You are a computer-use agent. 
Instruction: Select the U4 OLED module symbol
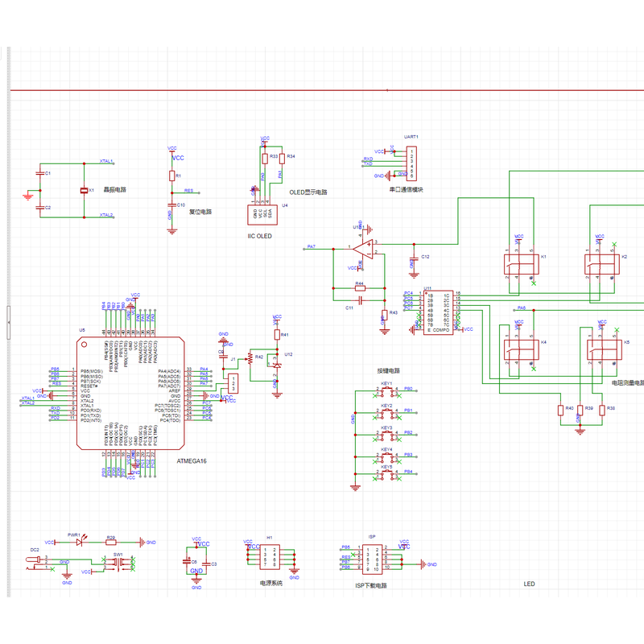(262, 215)
